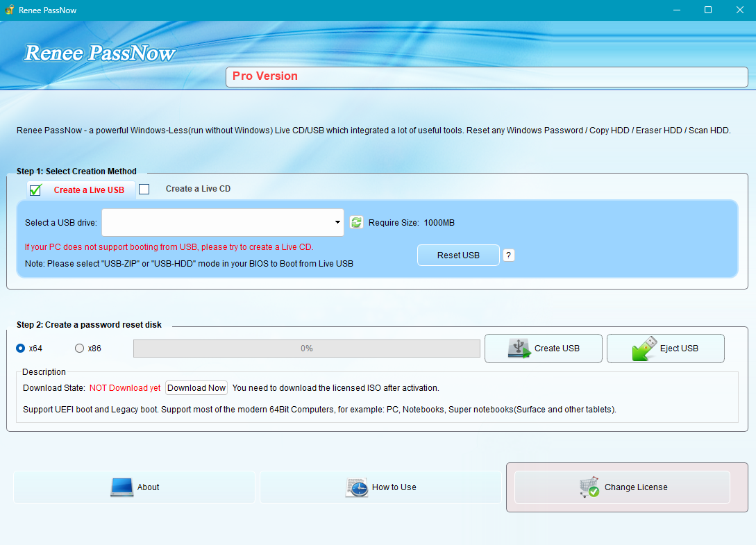Viewport: 756px width, 545px height.
Task: Click the refresh USB drives icon
Action: (356, 222)
